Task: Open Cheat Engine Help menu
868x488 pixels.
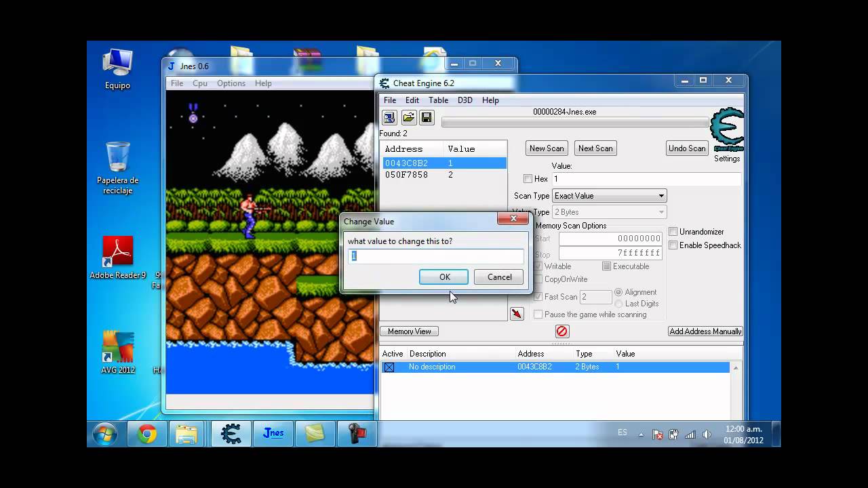Action: (x=490, y=100)
